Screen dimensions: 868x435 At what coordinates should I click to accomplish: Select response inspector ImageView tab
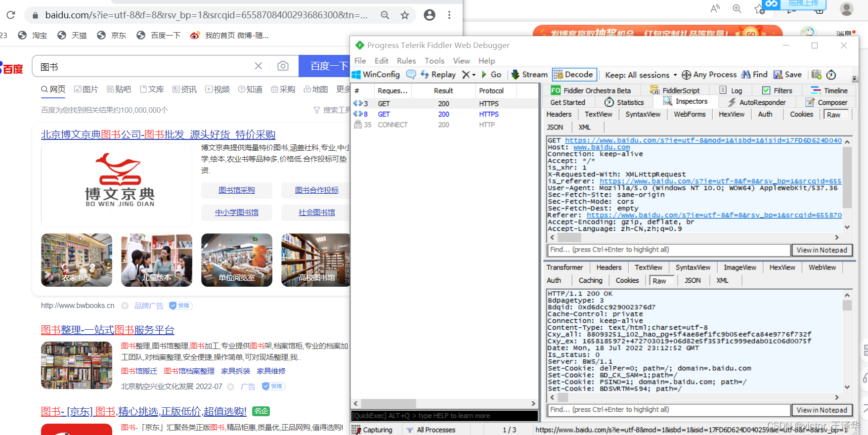(739, 267)
